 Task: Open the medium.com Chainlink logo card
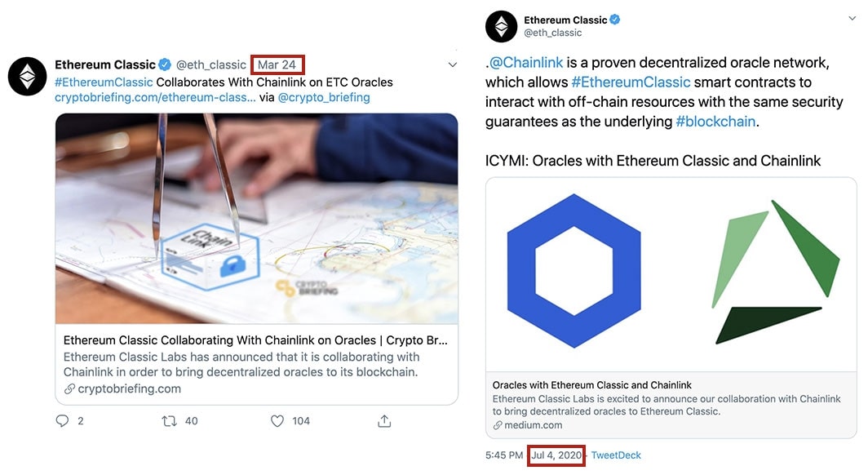671,308
